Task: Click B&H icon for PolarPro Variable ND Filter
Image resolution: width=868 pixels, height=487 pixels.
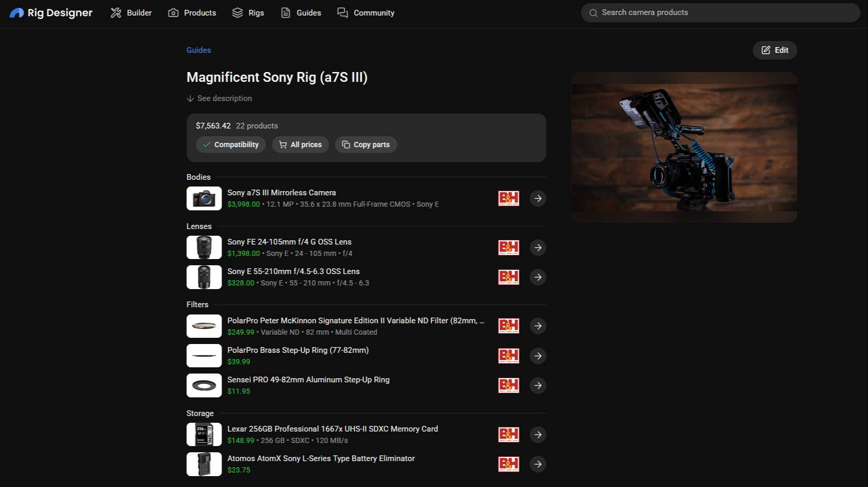Action: coord(508,326)
